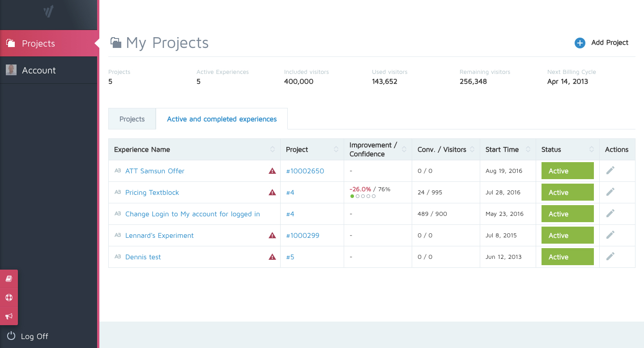Open ATT Samsun Offer experience
644x348 pixels.
[155, 171]
